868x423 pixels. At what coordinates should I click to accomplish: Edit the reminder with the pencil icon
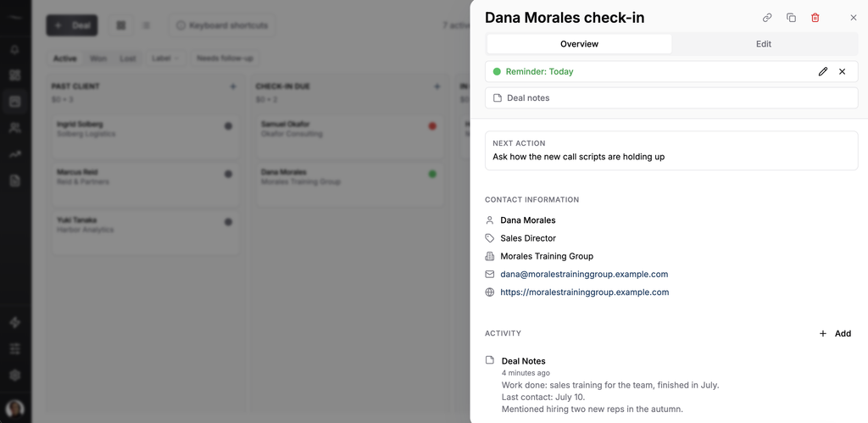822,71
